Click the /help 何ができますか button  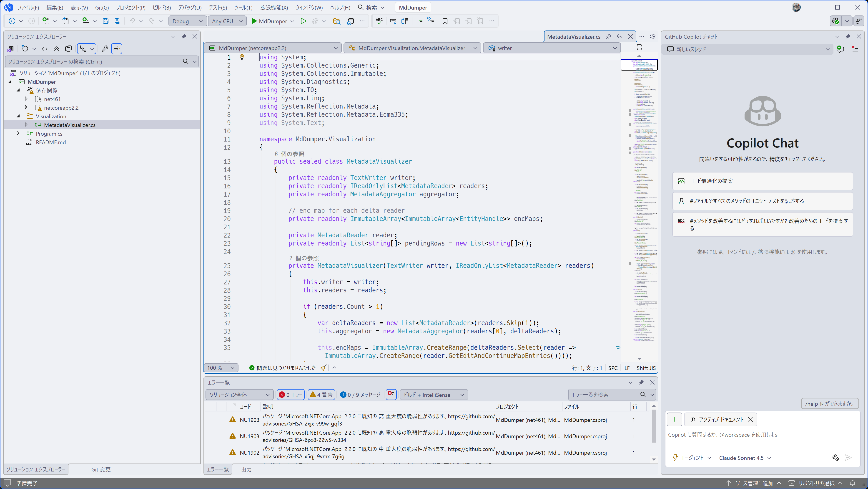(829, 404)
